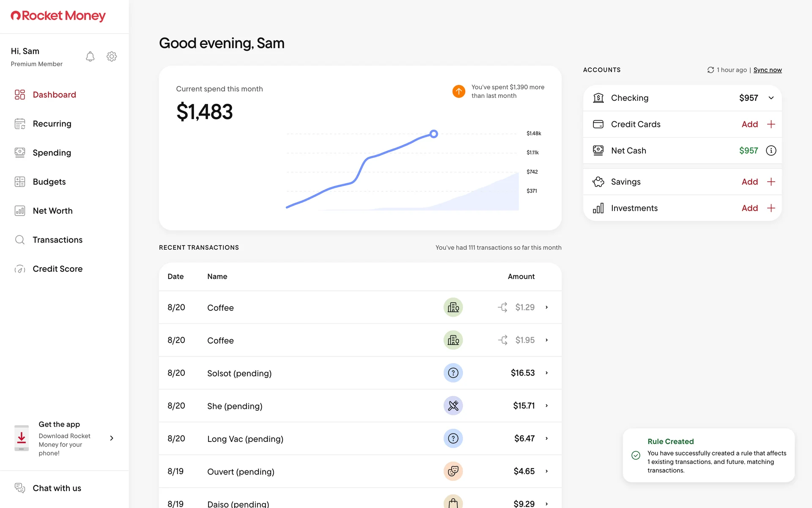Open the Get the app chevron
This screenshot has height=508, width=812.
(112, 438)
